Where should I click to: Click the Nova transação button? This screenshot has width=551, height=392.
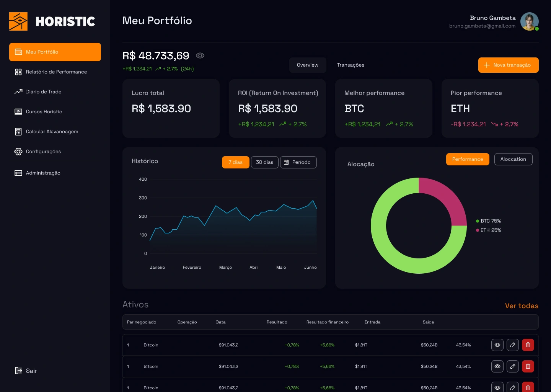click(508, 65)
